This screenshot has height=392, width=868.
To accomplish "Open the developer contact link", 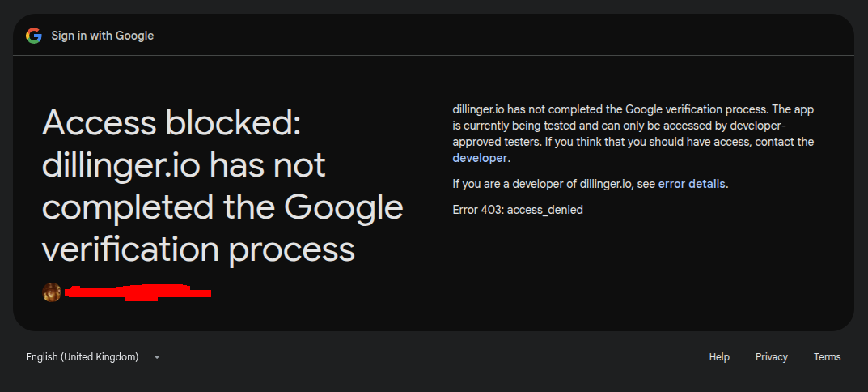I will tap(480, 158).
